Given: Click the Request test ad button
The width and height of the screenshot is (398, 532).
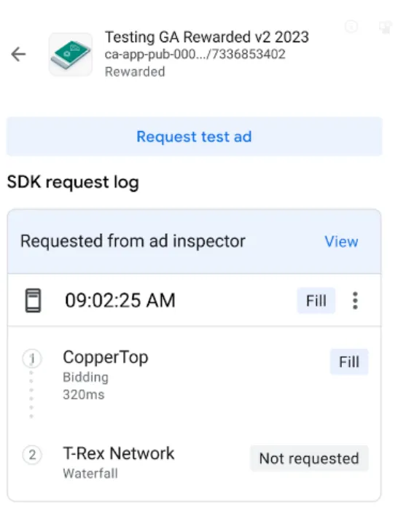Looking at the screenshot, I should click(x=195, y=136).
